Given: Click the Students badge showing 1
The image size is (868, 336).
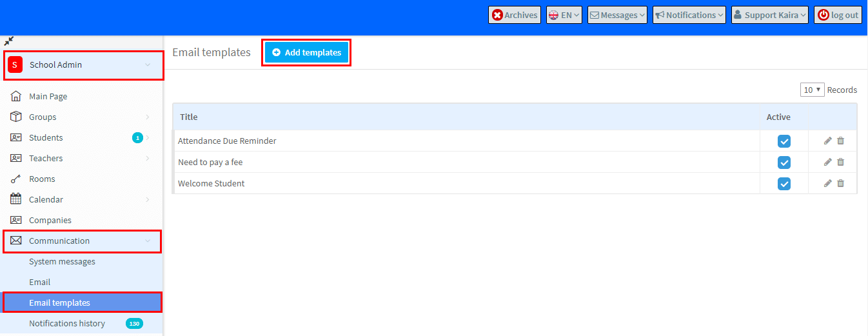Looking at the screenshot, I should point(137,137).
